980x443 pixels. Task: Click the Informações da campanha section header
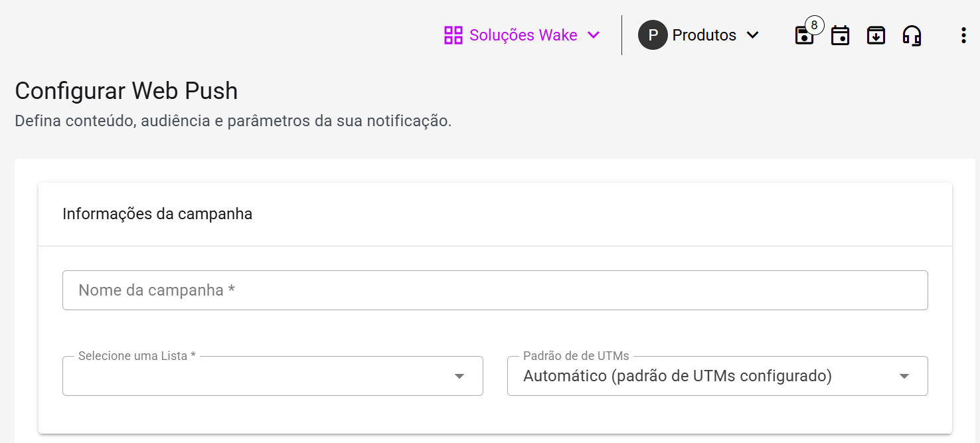pyautogui.click(x=157, y=214)
